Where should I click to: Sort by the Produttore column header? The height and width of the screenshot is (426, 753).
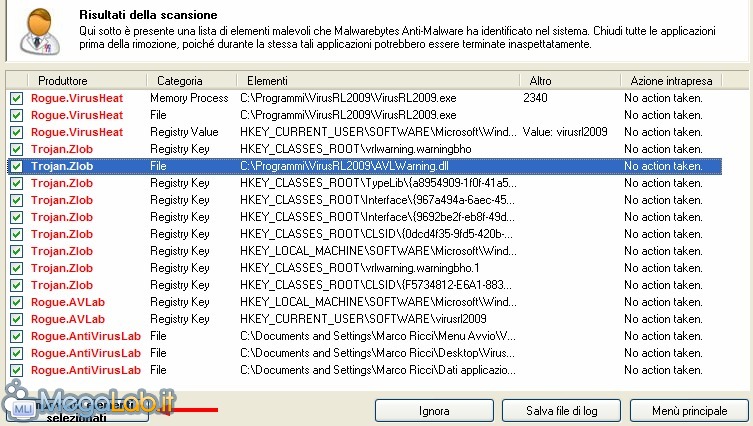coord(87,81)
